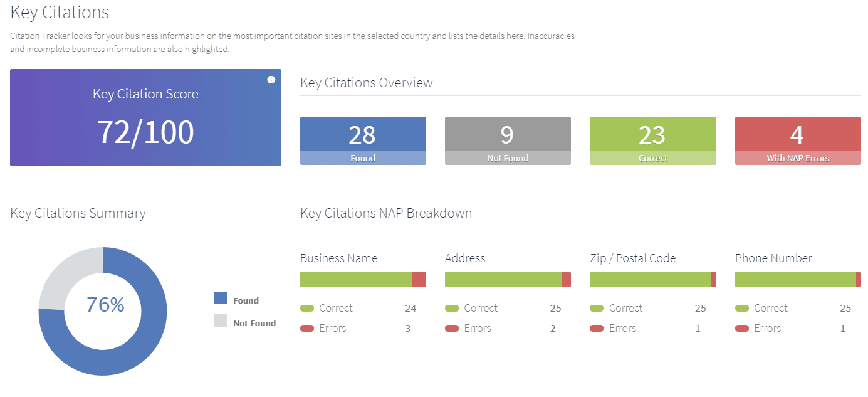The height and width of the screenshot is (397, 868).
Task: Click the blue Found legend square
Action: pyautogui.click(x=221, y=299)
